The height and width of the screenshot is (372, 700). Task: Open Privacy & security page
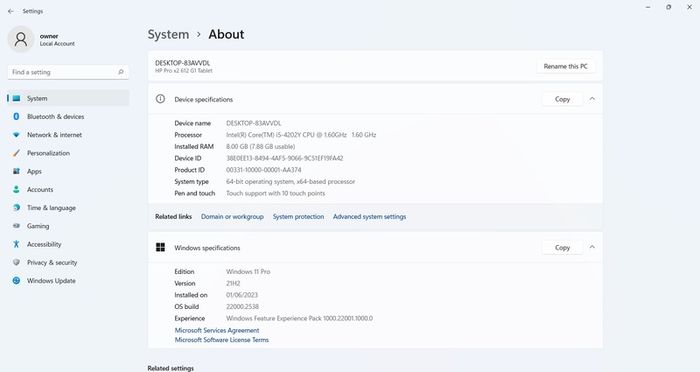68,263
